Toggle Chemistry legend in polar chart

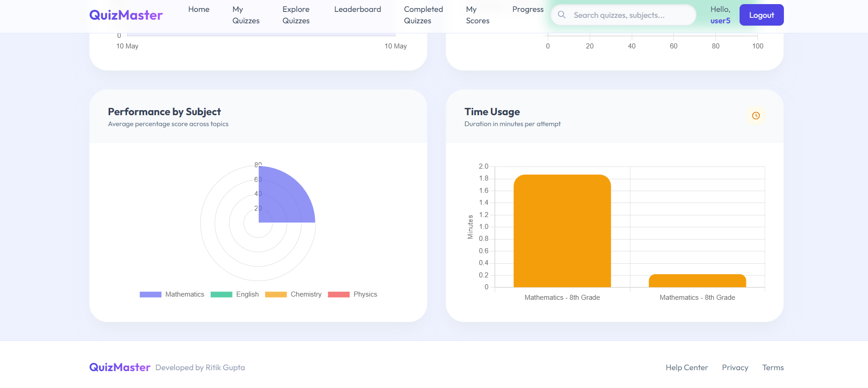[x=293, y=294]
